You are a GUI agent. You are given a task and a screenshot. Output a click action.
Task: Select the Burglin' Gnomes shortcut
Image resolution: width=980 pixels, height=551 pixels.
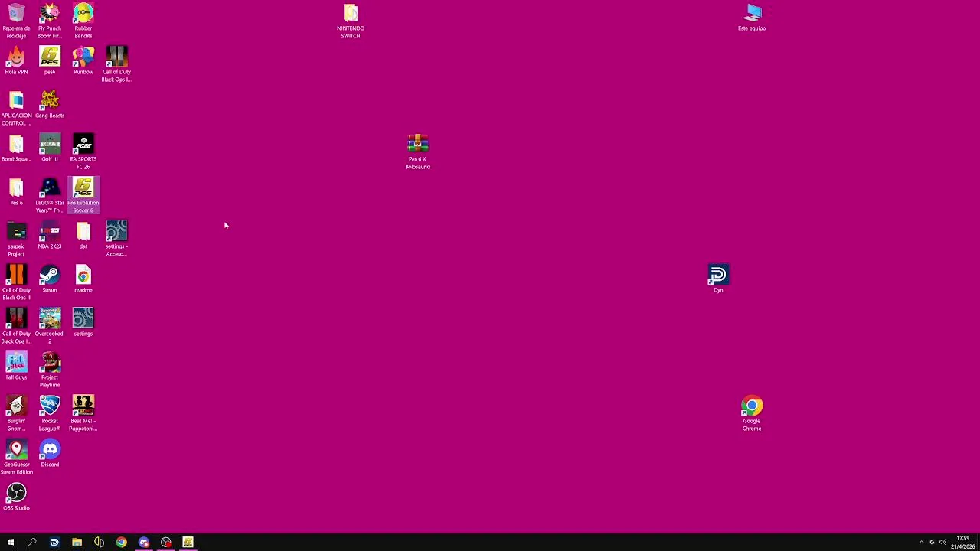point(16,413)
